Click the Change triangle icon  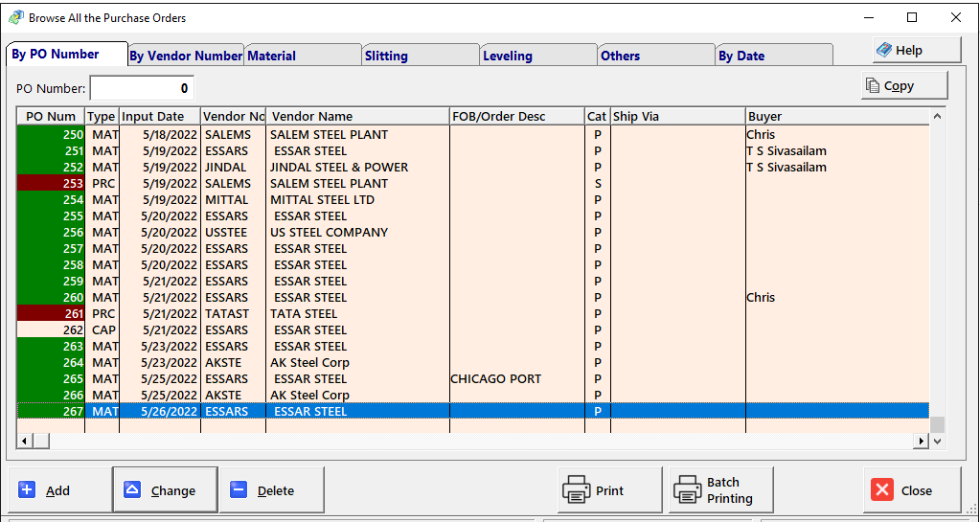[132, 489]
